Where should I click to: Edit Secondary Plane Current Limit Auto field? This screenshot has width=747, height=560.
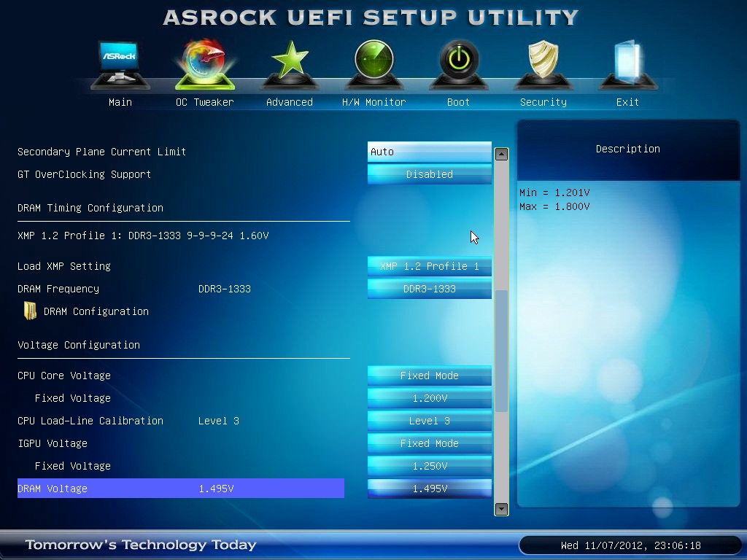point(429,152)
